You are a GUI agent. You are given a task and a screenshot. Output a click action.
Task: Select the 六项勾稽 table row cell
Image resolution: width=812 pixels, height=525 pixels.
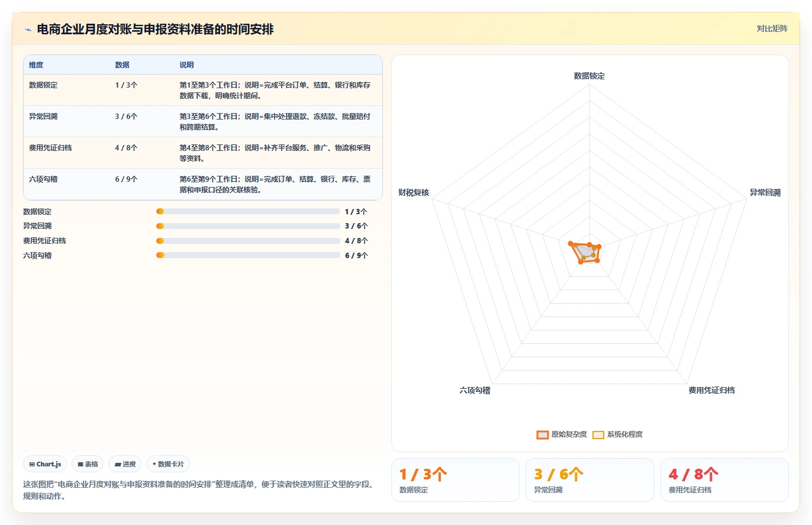[x=43, y=179]
